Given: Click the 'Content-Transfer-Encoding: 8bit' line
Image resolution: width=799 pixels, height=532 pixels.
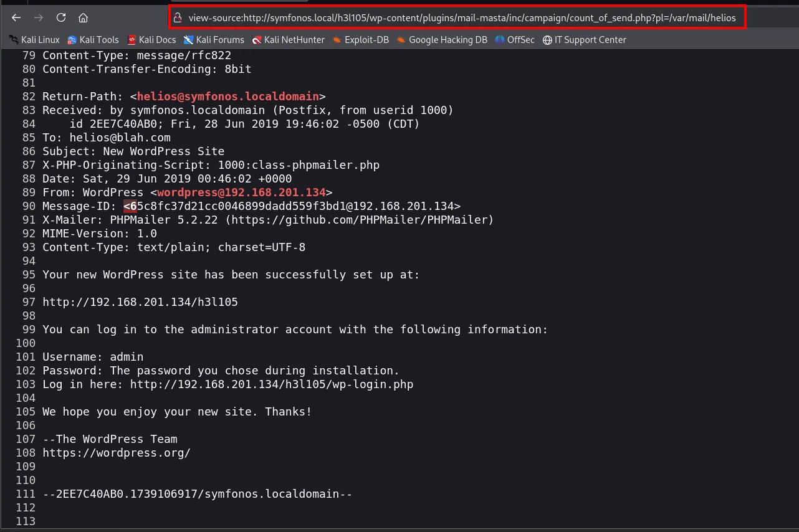Looking at the screenshot, I should click(147, 69).
